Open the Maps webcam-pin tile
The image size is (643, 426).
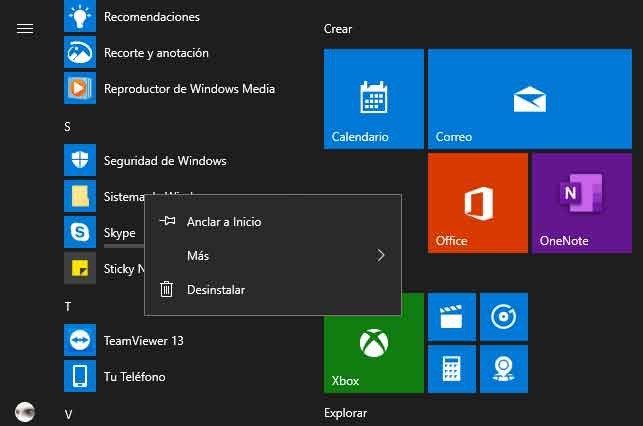pos(504,369)
